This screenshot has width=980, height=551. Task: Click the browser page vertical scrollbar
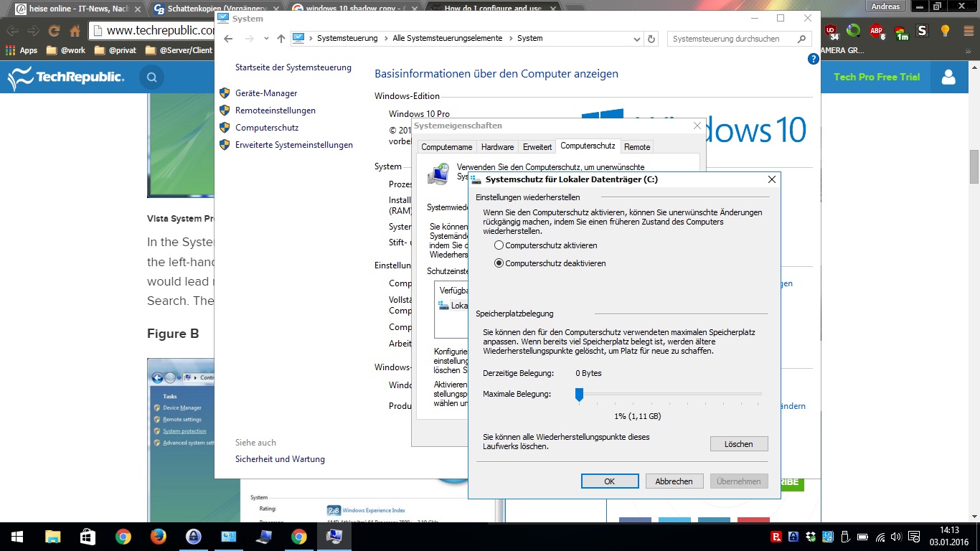tap(974, 166)
